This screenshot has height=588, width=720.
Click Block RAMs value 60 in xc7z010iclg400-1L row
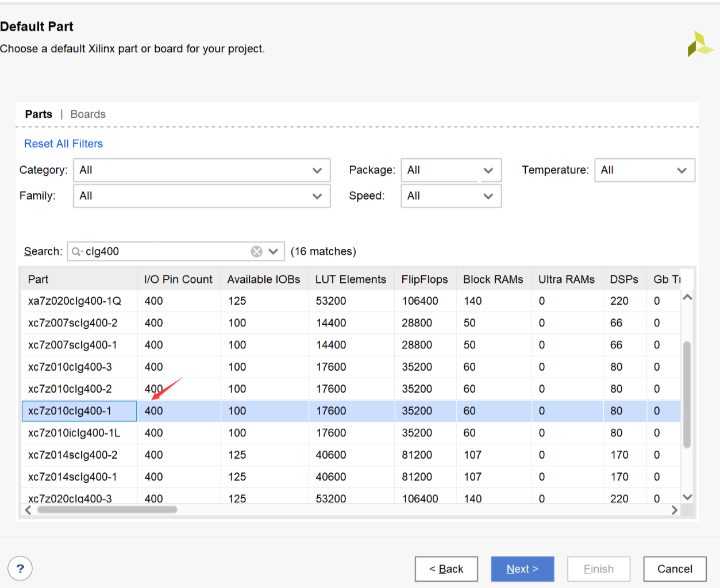click(x=469, y=433)
